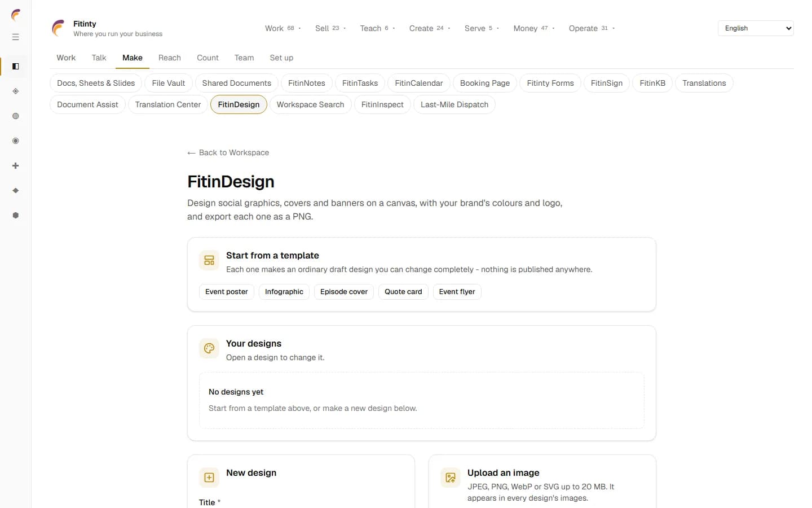
Task: Open Docs, Sheets & Slides
Action: pyautogui.click(x=96, y=83)
